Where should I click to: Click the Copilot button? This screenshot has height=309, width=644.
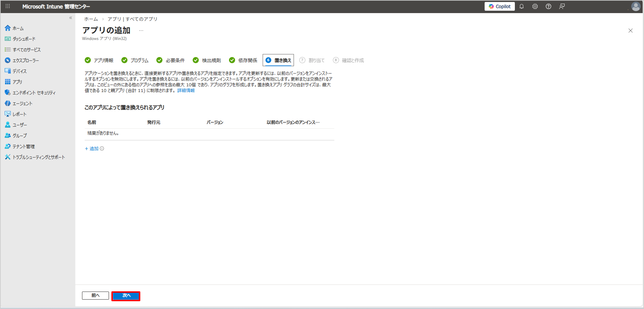tap(499, 6)
